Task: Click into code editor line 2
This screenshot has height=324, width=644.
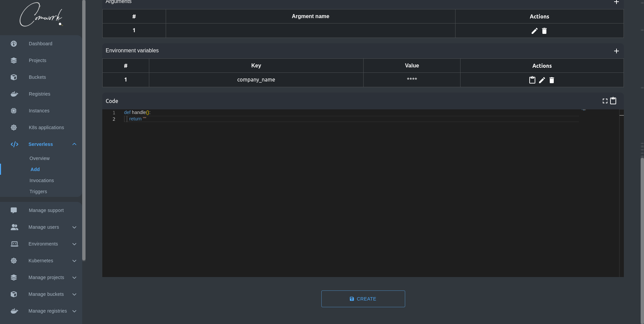Action: click(x=351, y=119)
